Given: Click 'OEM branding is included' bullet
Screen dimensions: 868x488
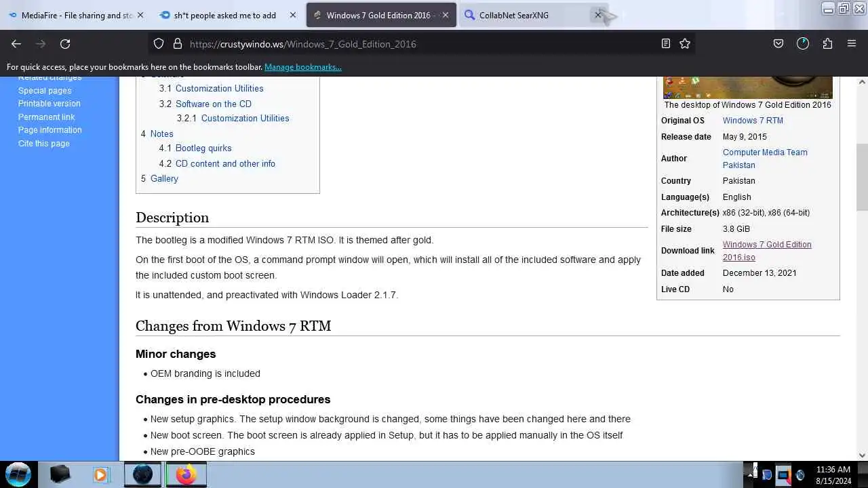Looking at the screenshot, I should click(205, 373).
